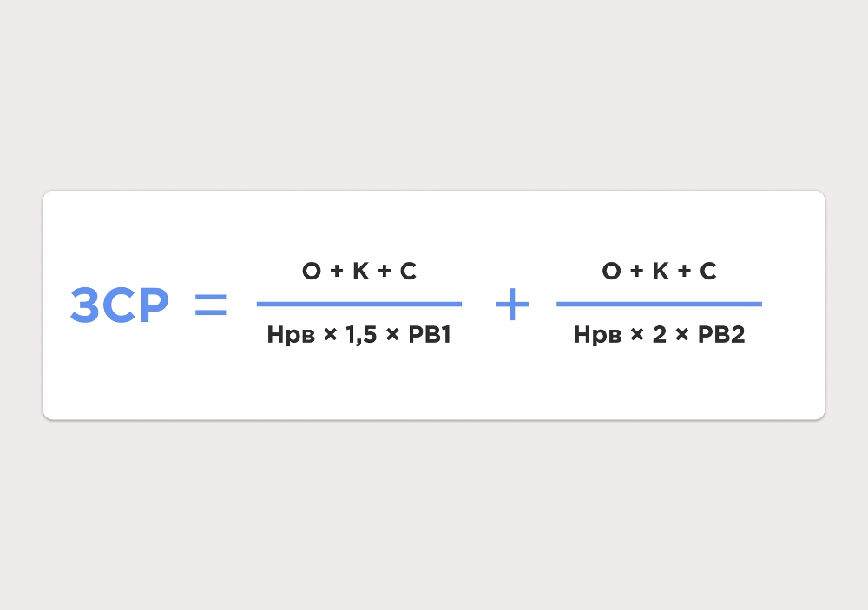Click the 1,5 coefficient in left denominator

361,335
